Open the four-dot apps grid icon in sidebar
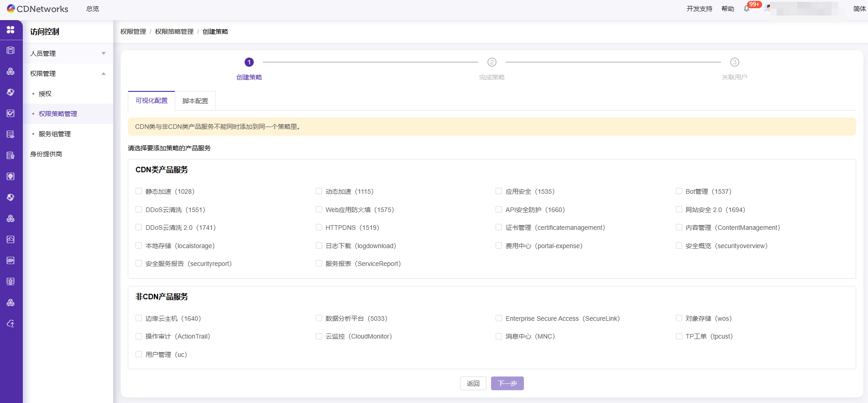The image size is (868, 403). pos(10,30)
